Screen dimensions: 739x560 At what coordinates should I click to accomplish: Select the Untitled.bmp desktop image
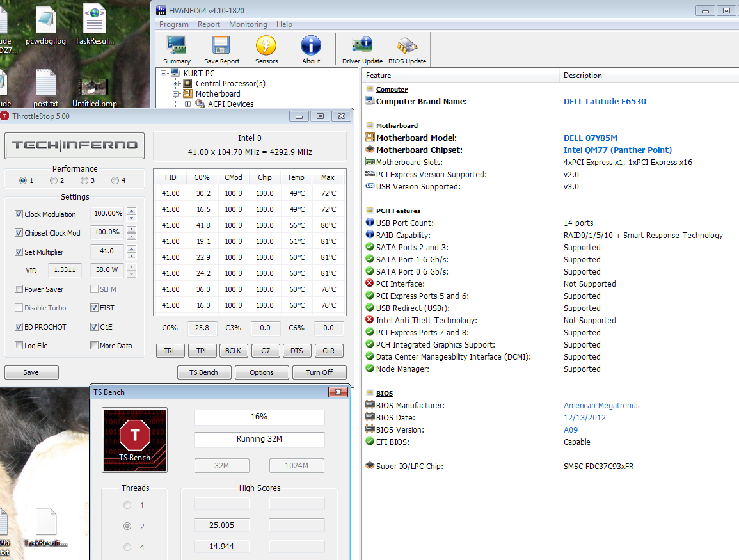94,92
